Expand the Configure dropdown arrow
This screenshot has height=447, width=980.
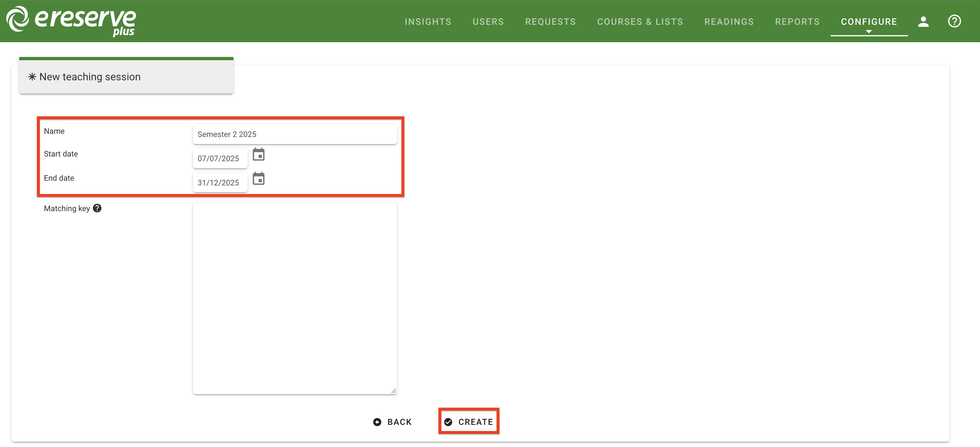[x=868, y=32]
